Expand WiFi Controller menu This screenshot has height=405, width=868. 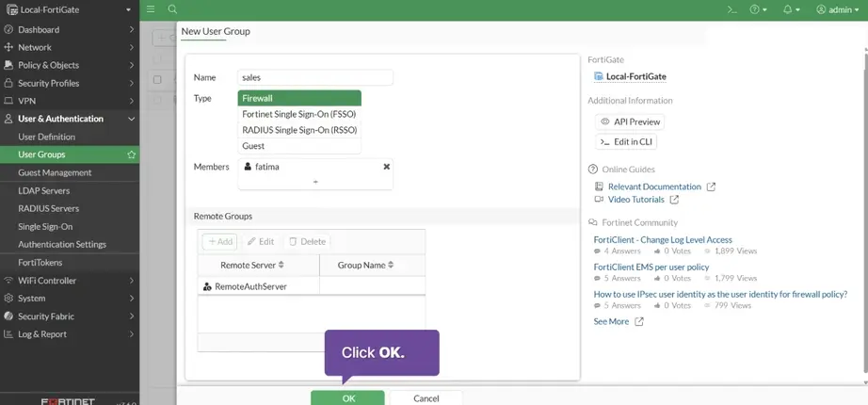[70, 281]
